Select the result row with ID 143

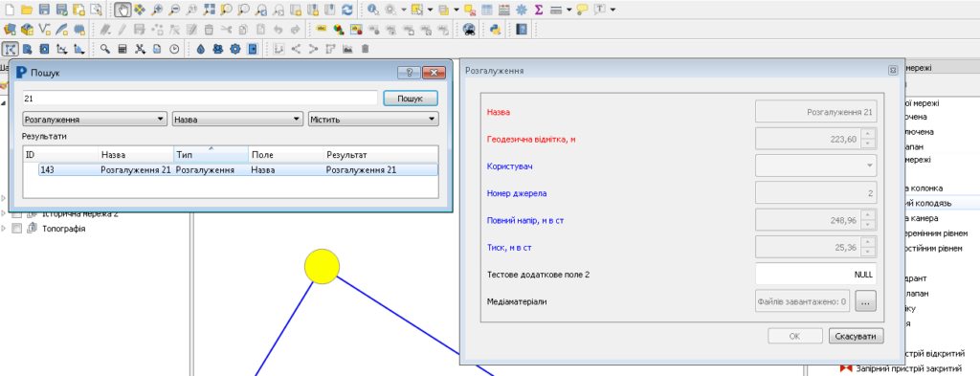point(238,170)
